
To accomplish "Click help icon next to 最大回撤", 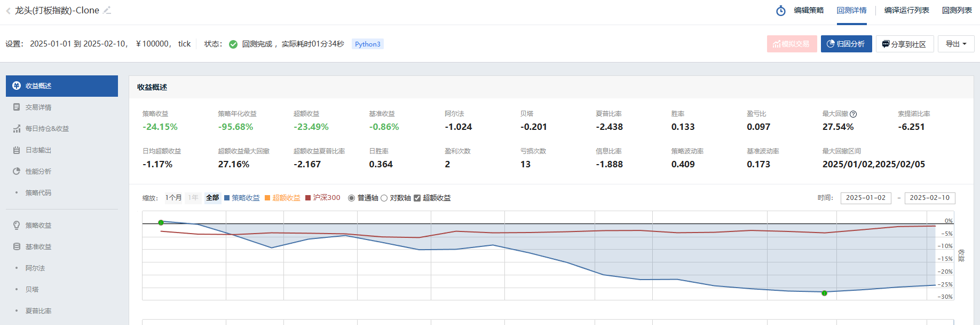I will click(853, 114).
